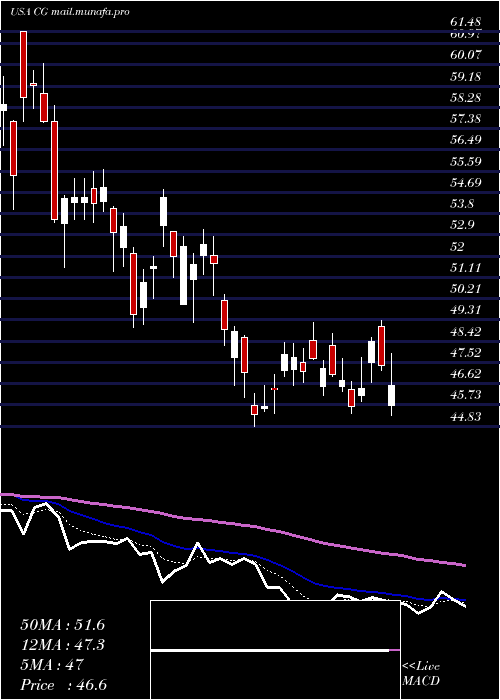500x700 pixels.
Task: Select the 51.11 price axis label
Action: pos(466,267)
